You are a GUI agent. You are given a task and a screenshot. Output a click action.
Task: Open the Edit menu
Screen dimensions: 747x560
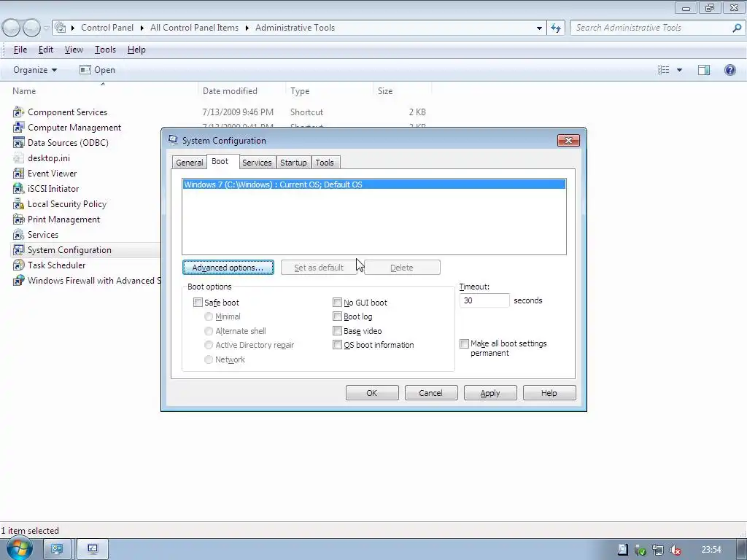pos(46,50)
